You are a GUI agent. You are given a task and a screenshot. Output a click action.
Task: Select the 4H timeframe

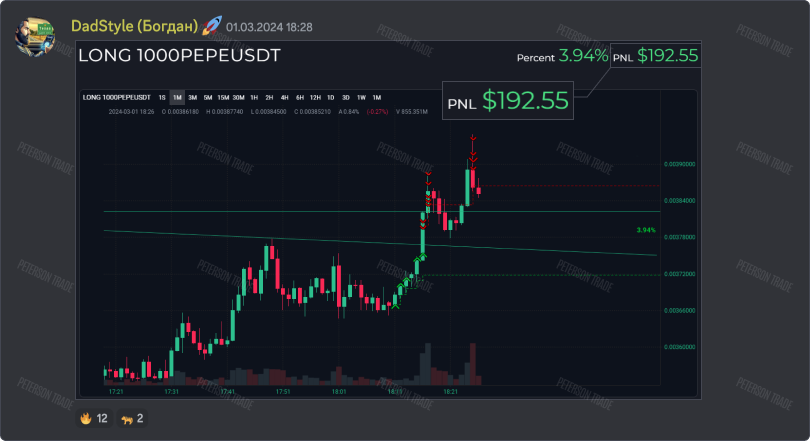tap(284, 97)
